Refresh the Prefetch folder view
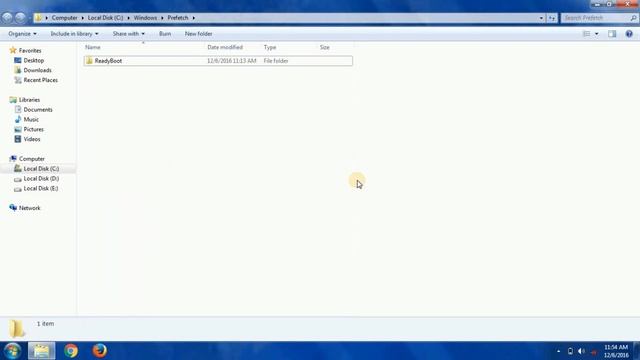The image size is (640, 360). (552, 18)
